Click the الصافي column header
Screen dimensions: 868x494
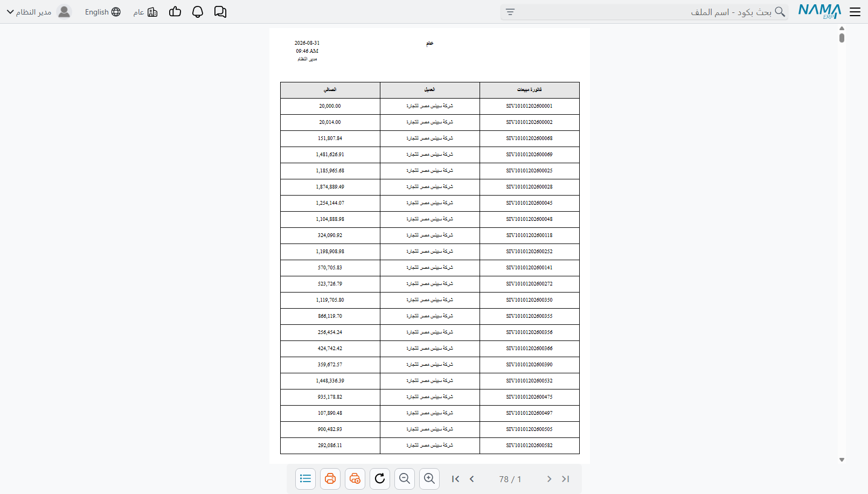(x=330, y=90)
